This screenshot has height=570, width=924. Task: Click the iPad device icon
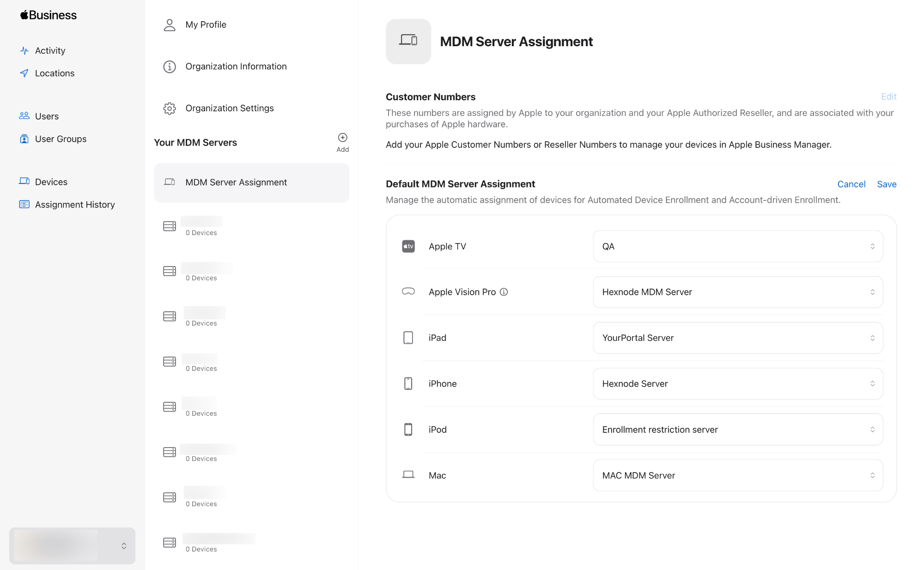pos(408,338)
